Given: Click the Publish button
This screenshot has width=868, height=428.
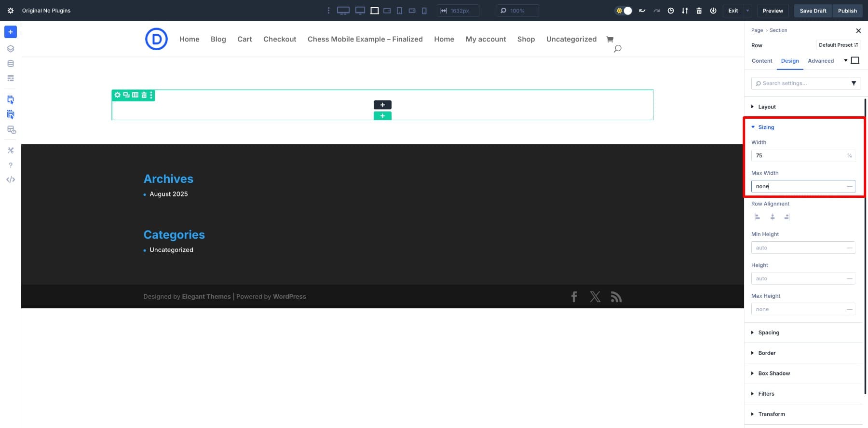Looking at the screenshot, I should point(847,11).
